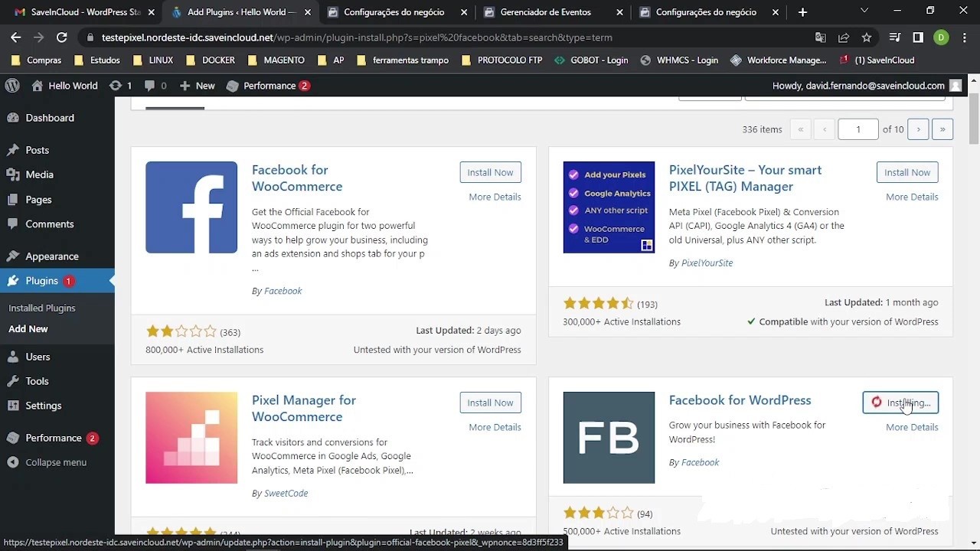This screenshot has height=551, width=980.
Task: Open the PROTOCOLO FTP bookmarks folder
Action: (x=501, y=60)
